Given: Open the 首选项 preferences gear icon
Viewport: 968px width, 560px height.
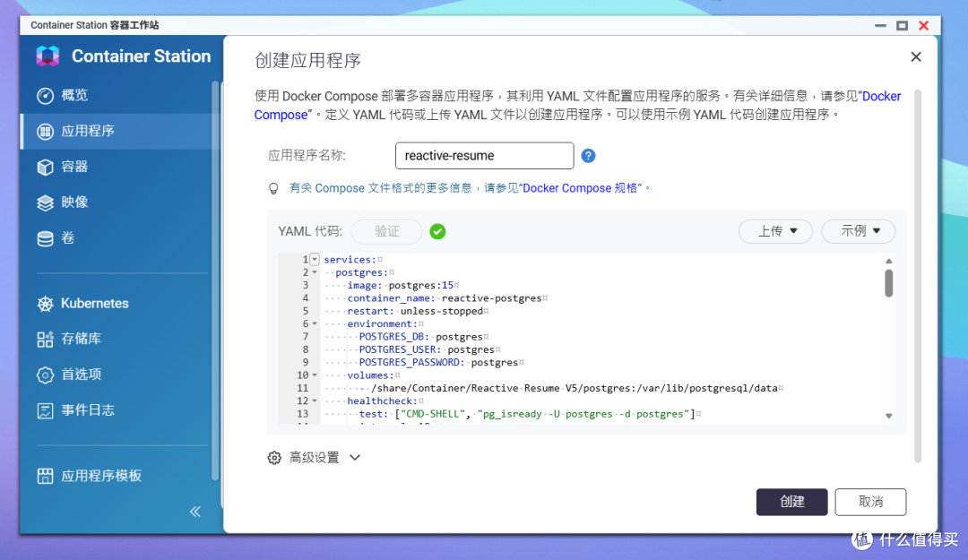Looking at the screenshot, I should click(x=45, y=375).
